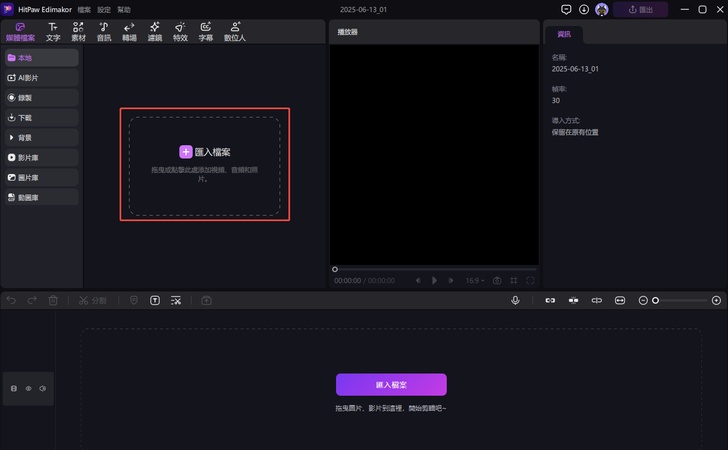The height and width of the screenshot is (450, 728).
Task: Open the 音訊 audio tab
Action: click(104, 32)
